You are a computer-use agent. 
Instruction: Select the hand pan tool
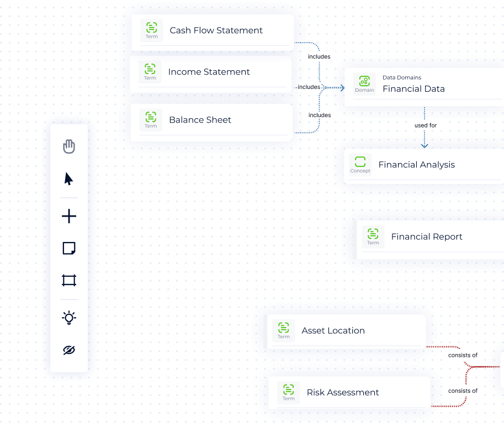(x=68, y=146)
